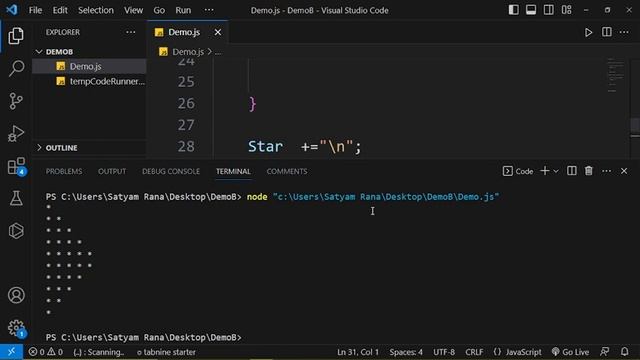The width and height of the screenshot is (640, 360).
Task: Split the terminal pane
Action: [571, 171]
